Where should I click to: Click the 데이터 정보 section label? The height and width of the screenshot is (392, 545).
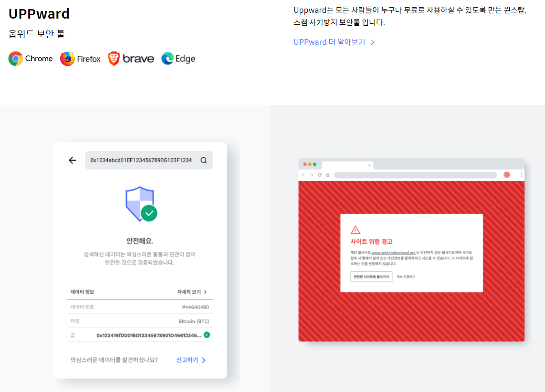tap(83, 292)
